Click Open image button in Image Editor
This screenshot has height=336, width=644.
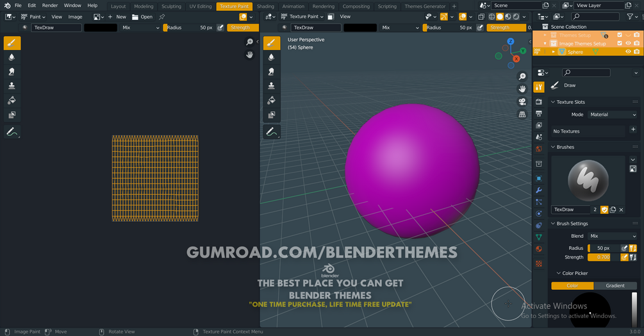coord(142,17)
